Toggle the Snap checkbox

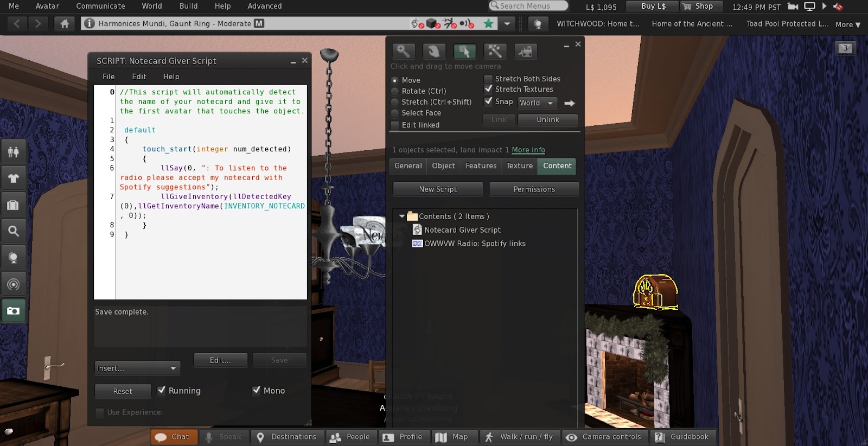pyautogui.click(x=488, y=101)
